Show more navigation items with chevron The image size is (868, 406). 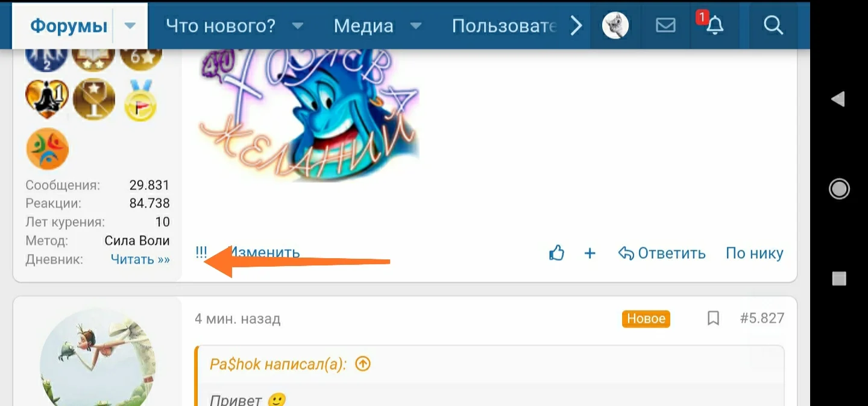point(576,25)
